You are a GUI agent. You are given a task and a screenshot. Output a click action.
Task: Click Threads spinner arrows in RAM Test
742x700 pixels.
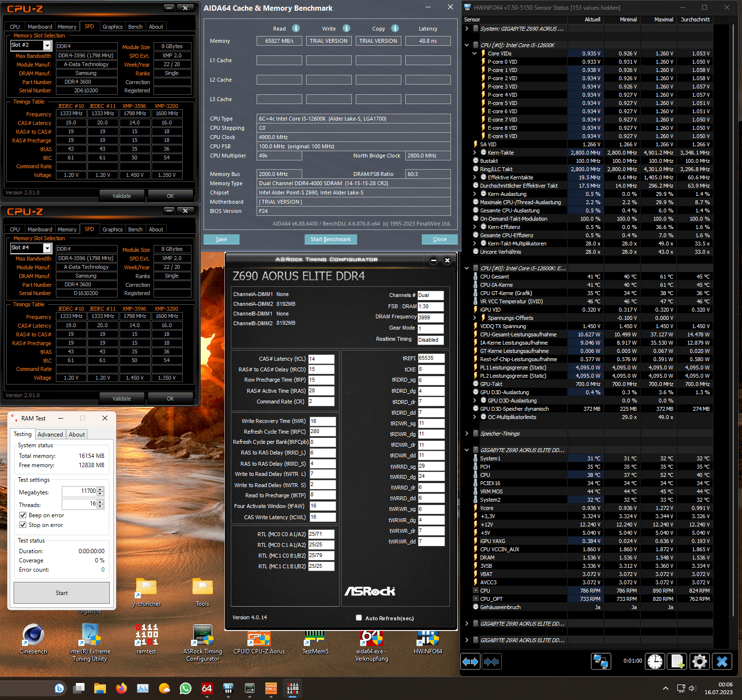[x=100, y=504]
